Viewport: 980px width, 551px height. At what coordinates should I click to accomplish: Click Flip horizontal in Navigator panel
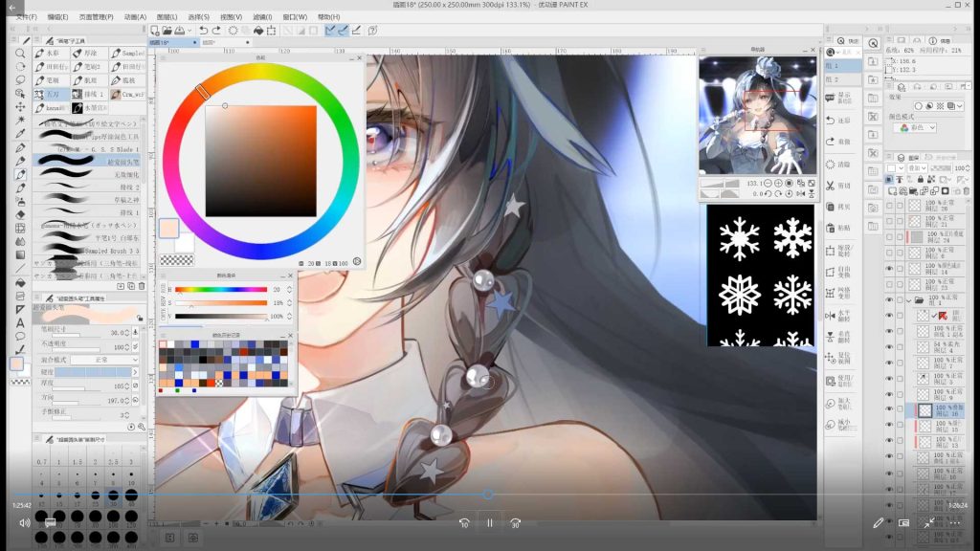click(x=801, y=193)
